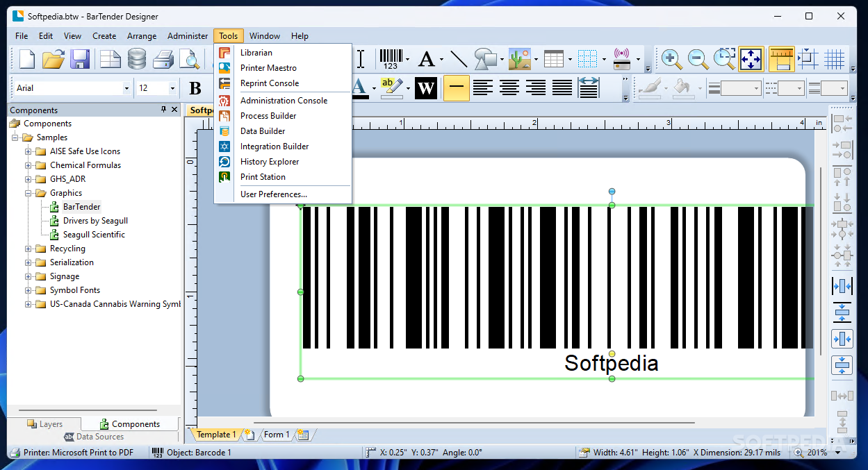The height and width of the screenshot is (470, 868).
Task: Toggle align text right
Action: [x=536, y=88]
